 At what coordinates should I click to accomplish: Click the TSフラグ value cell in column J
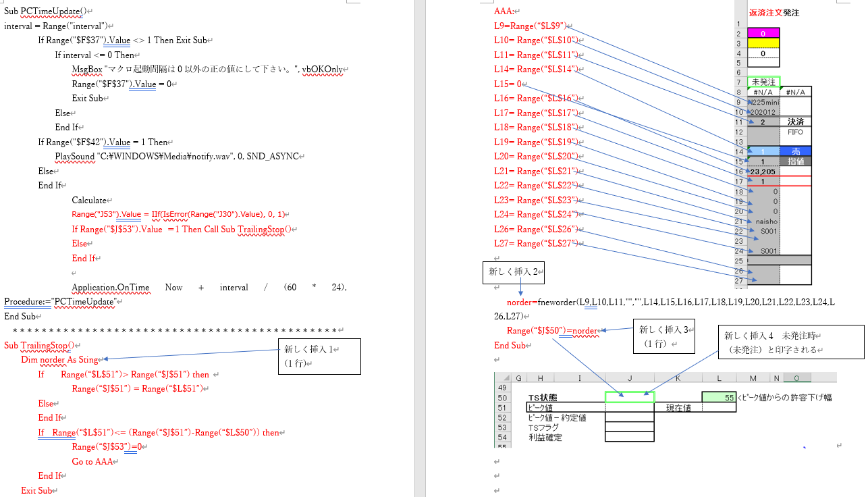pyautogui.click(x=630, y=427)
